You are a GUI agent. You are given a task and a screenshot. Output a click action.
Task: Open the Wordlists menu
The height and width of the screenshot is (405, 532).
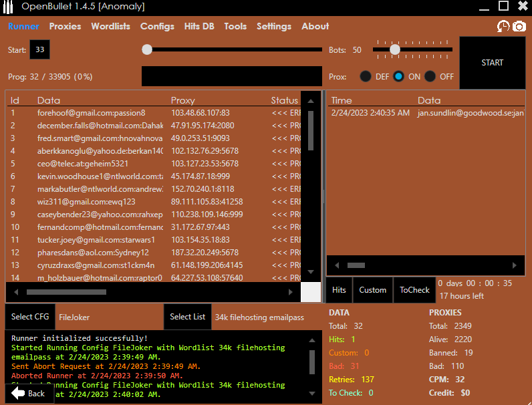(110, 27)
